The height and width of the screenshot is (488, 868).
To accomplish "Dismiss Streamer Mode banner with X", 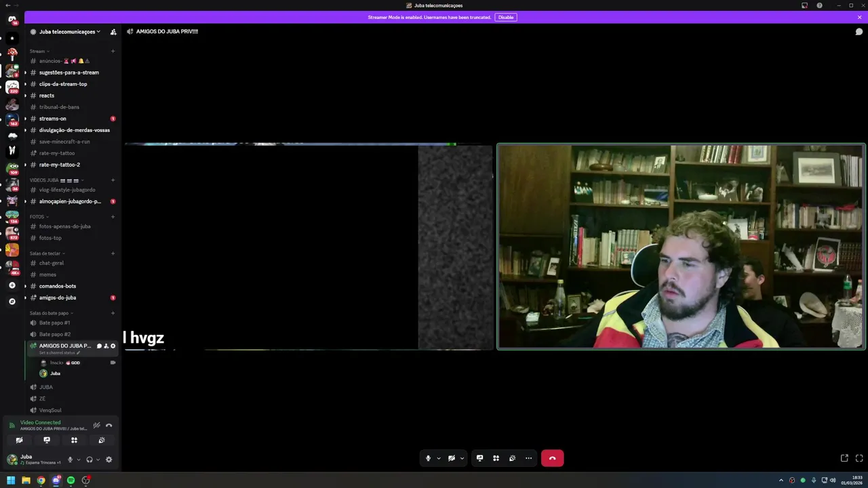I will coord(859,17).
